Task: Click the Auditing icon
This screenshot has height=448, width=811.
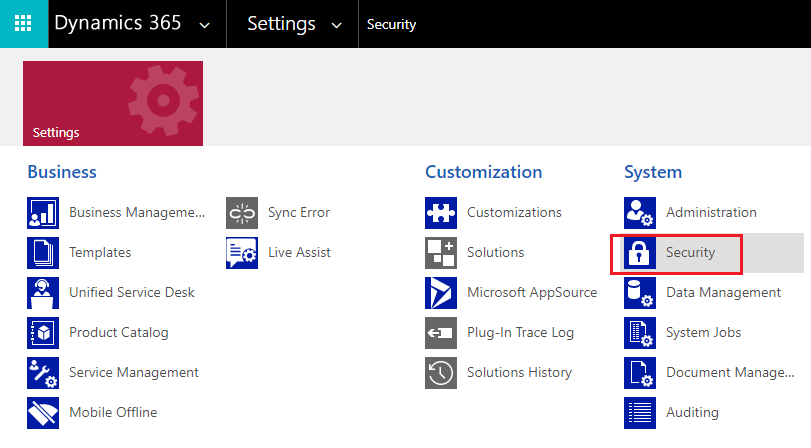Action: coord(640,413)
